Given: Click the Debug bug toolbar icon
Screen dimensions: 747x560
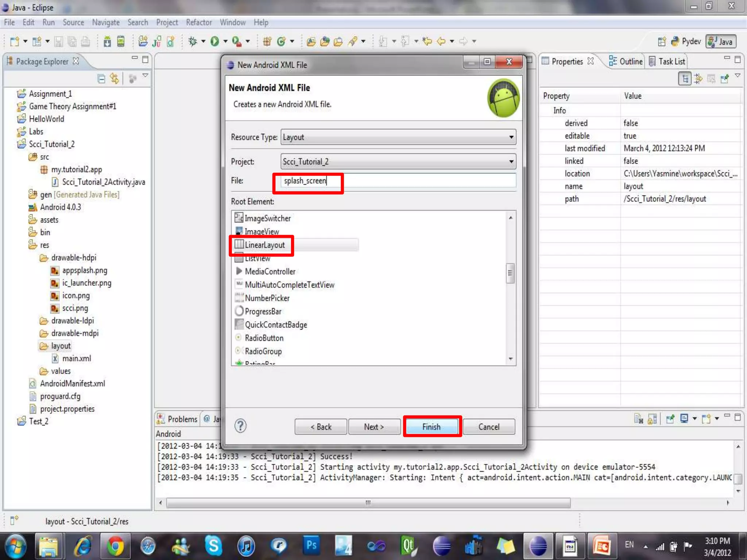Looking at the screenshot, I should (x=193, y=42).
